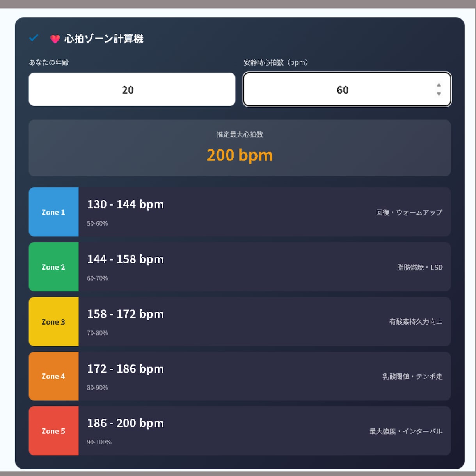
Task: Click the '144 - 158 bpm' range text
Action: point(125,259)
